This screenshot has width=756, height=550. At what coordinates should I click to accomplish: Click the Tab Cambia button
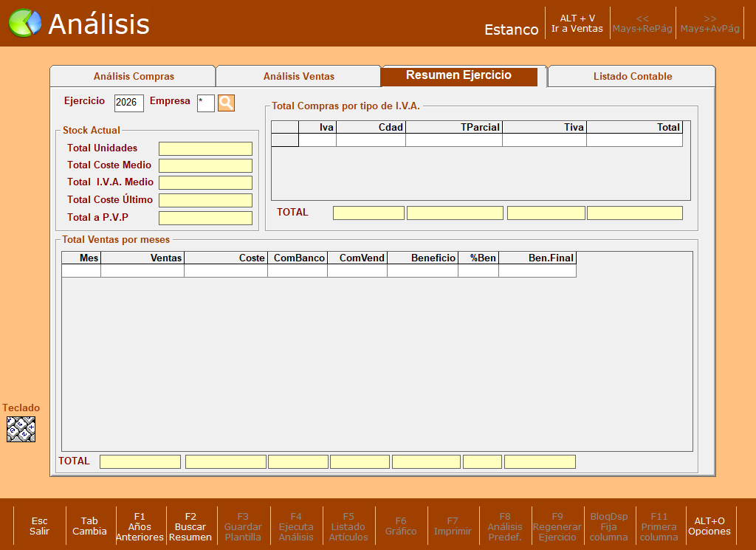coord(89,526)
